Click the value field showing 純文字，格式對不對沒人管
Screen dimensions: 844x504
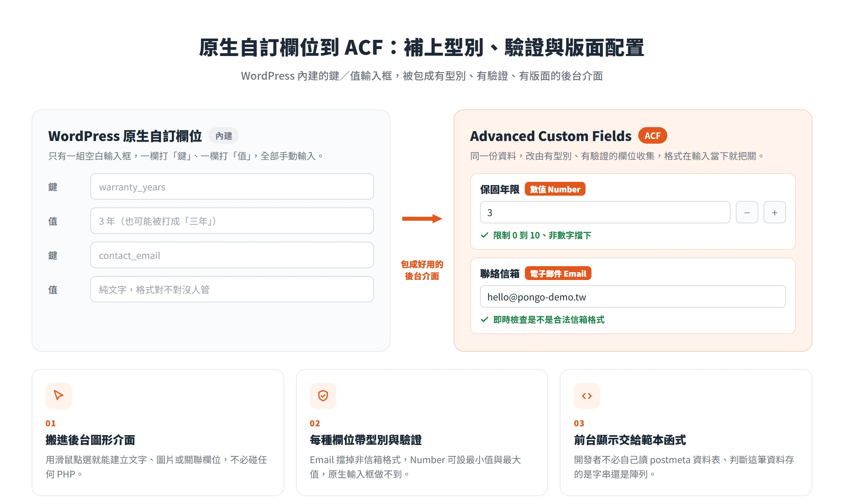(x=232, y=289)
